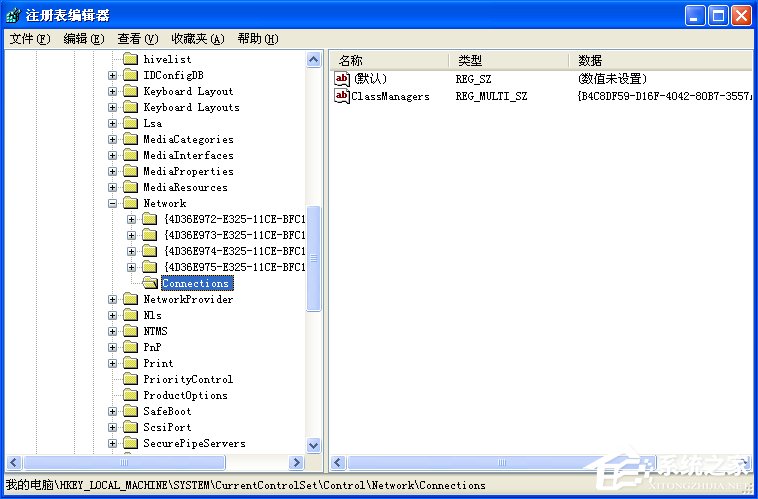The image size is (758, 499).
Task: Open the 编辑(E) menu
Action: pyautogui.click(x=84, y=39)
